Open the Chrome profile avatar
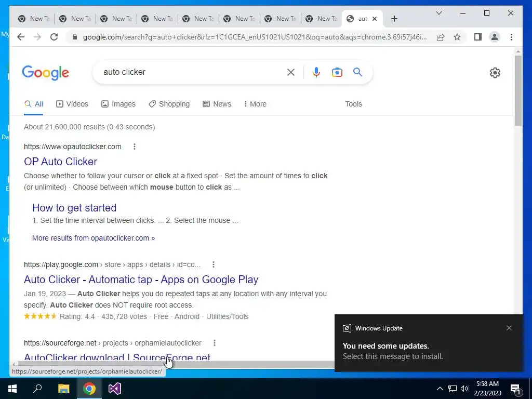This screenshot has height=399, width=532. (x=495, y=37)
